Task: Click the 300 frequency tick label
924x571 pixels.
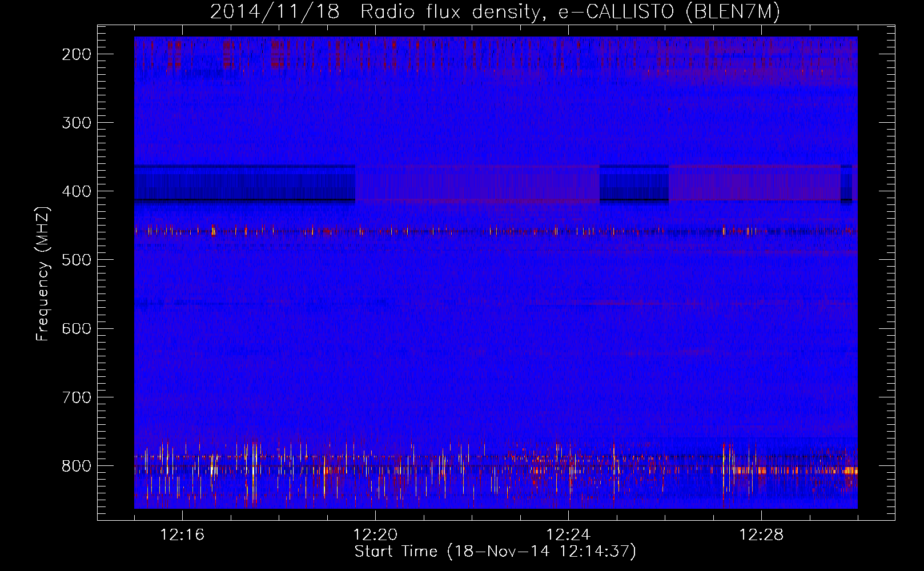Action: tap(76, 123)
